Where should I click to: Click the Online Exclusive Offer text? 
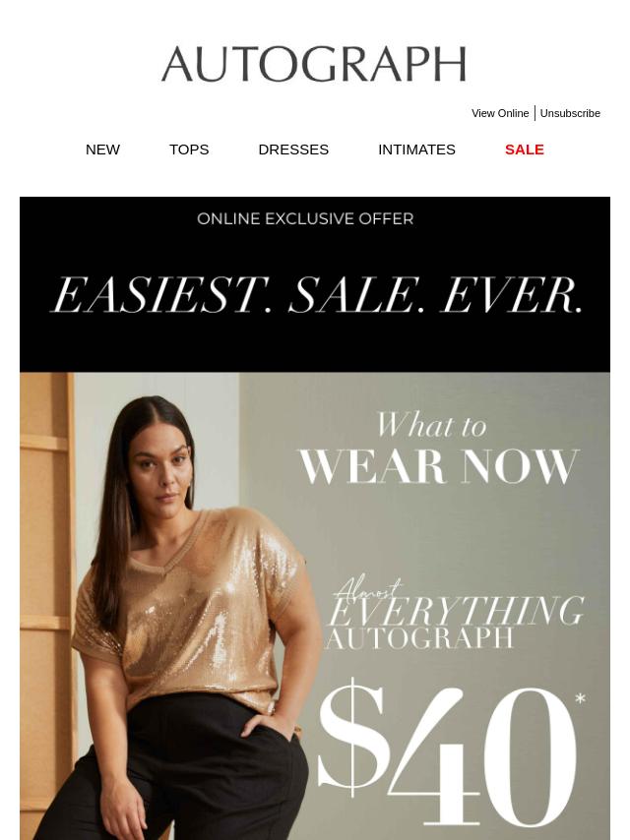[305, 218]
